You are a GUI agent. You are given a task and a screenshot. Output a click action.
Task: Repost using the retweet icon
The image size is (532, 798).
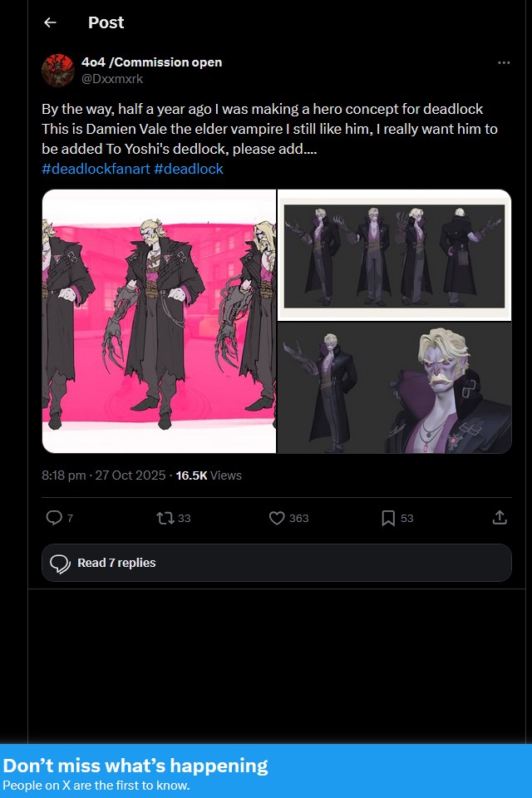(165, 518)
